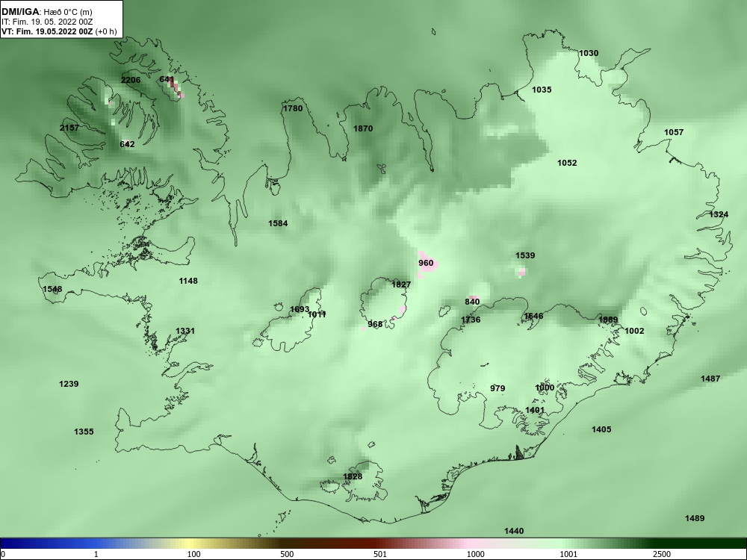Click the map value 1401
This screenshot has height=560, width=747.
[x=535, y=409]
